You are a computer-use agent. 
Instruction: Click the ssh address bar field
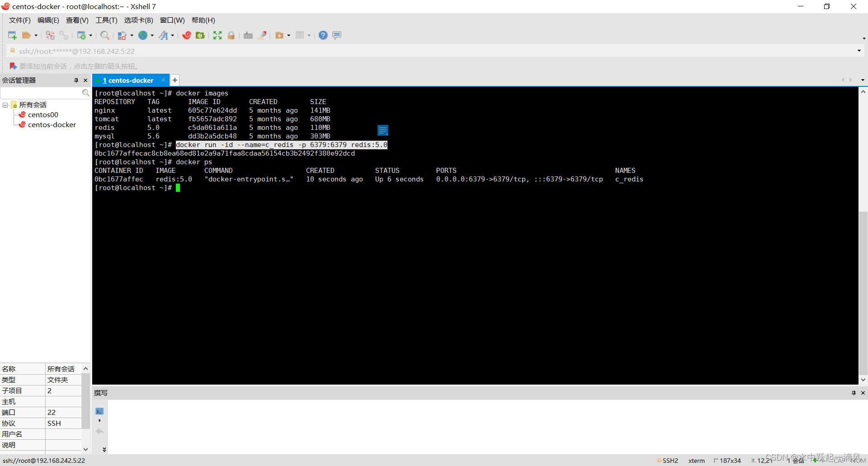pos(429,51)
